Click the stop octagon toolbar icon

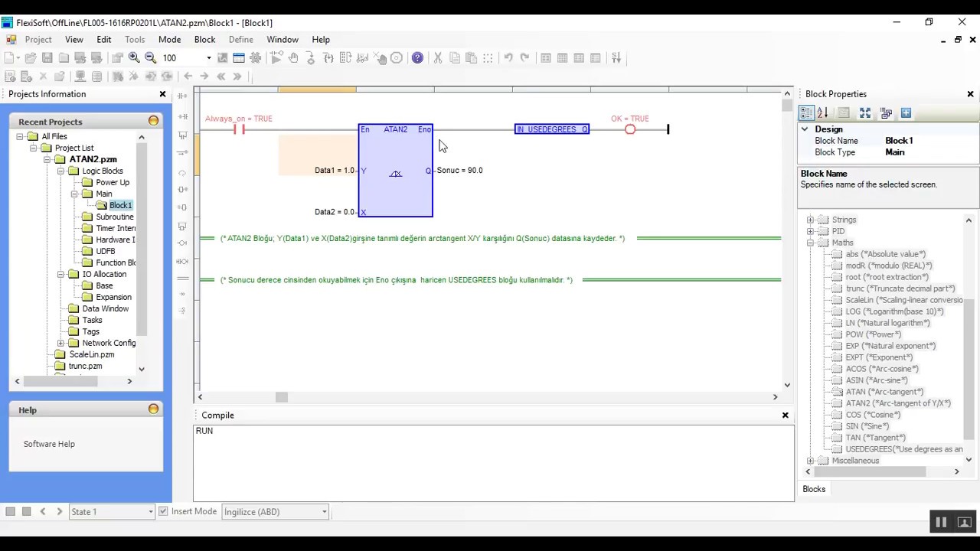coord(397,58)
